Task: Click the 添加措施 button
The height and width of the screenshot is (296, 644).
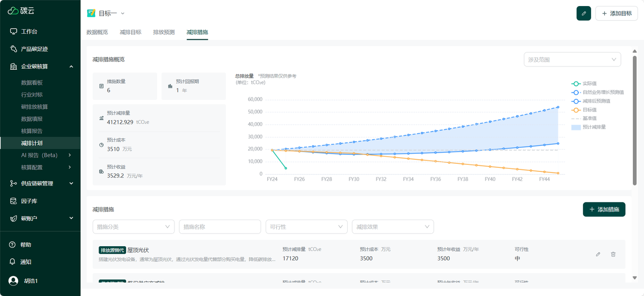Action: (604, 210)
